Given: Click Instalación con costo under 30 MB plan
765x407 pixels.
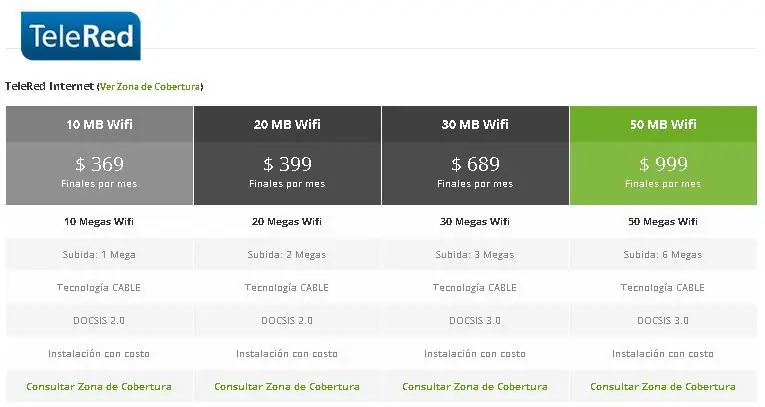Looking at the screenshot, I should (475, 354).
